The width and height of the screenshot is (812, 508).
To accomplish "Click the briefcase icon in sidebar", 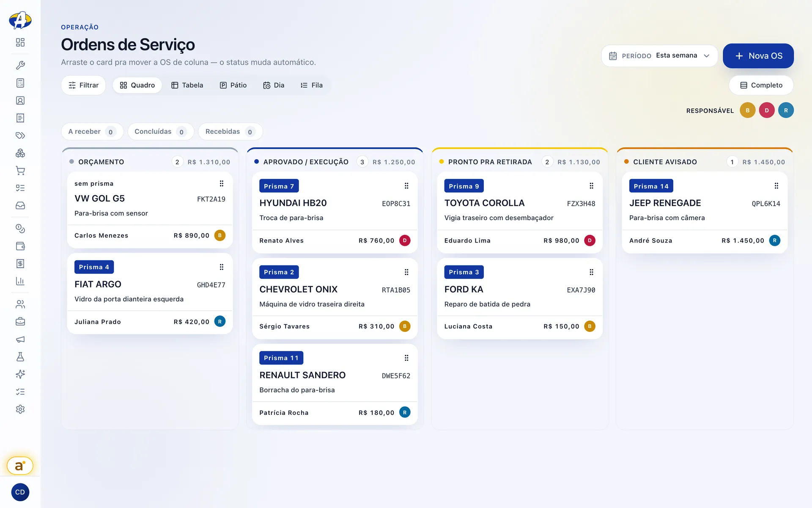I will [20, 322].
